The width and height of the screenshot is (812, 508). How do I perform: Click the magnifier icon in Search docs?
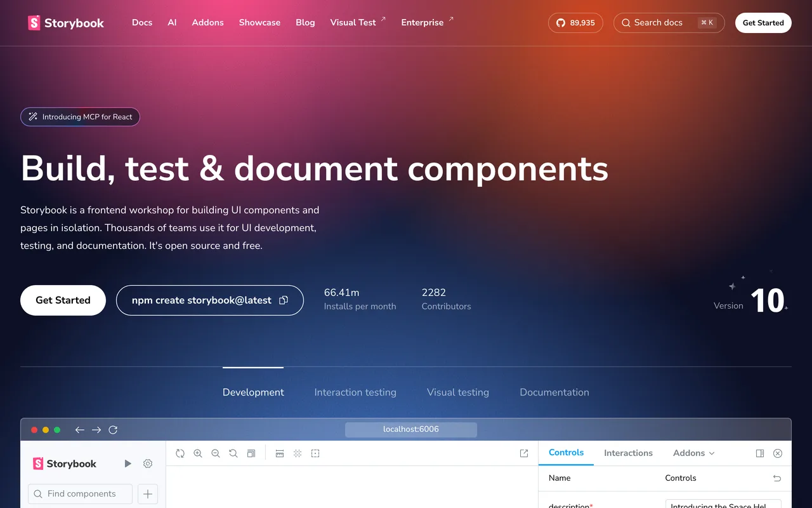[626, 23]
